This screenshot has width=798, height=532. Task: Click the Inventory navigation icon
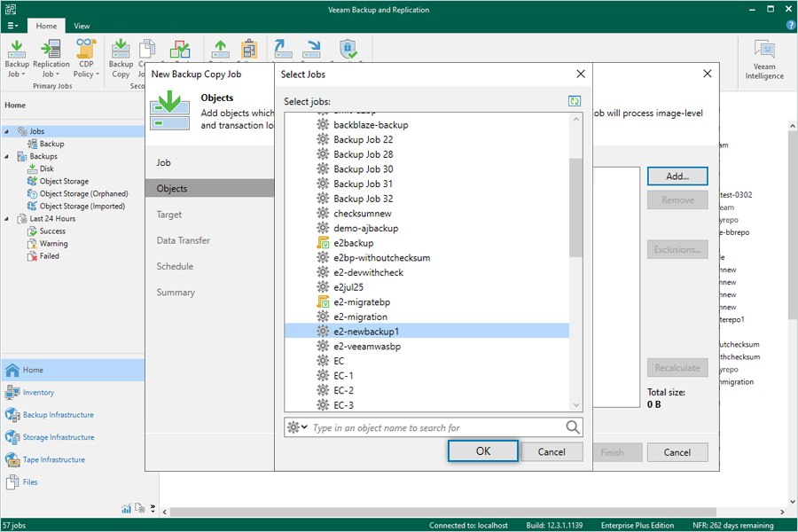(12, 393)
